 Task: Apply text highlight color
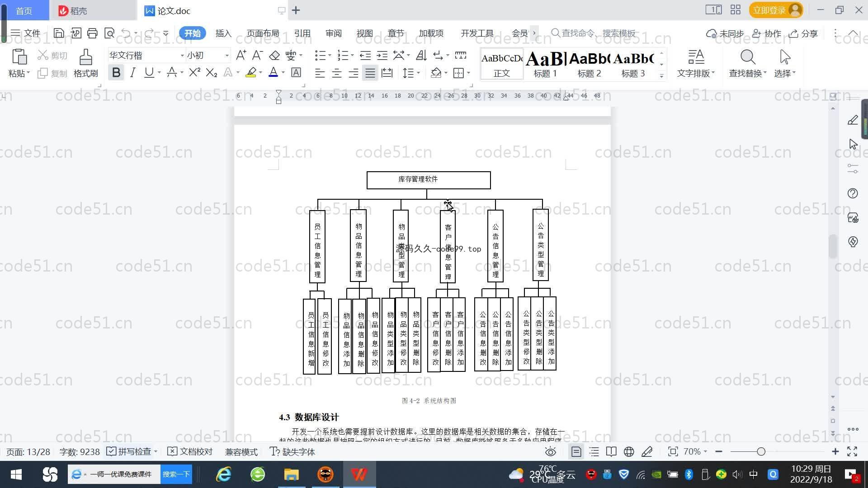(251, 73)
